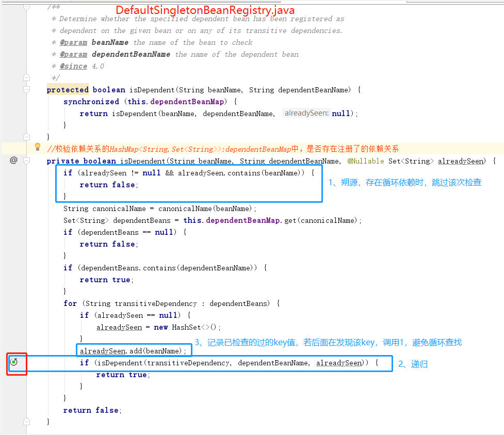Click the recursive call gutter icon
This screenshot has height=435, width=504.
pyautogui.click(x=14, y=362)
